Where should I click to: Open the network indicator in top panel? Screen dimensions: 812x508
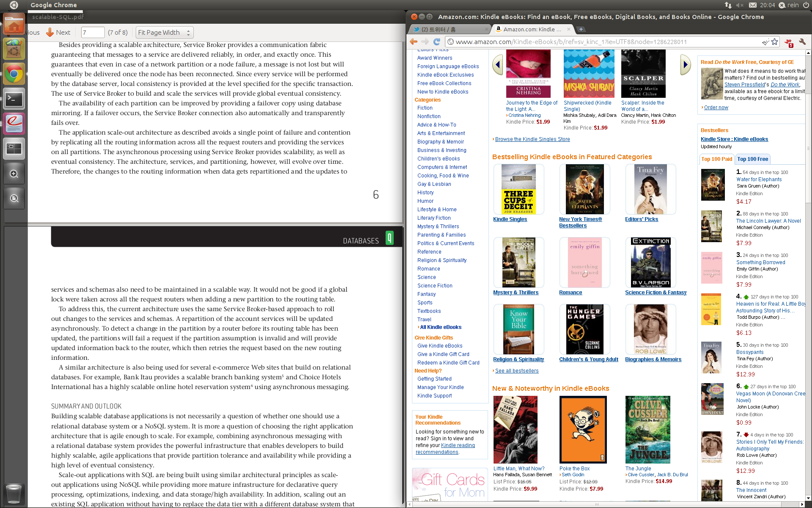point(728,5)
